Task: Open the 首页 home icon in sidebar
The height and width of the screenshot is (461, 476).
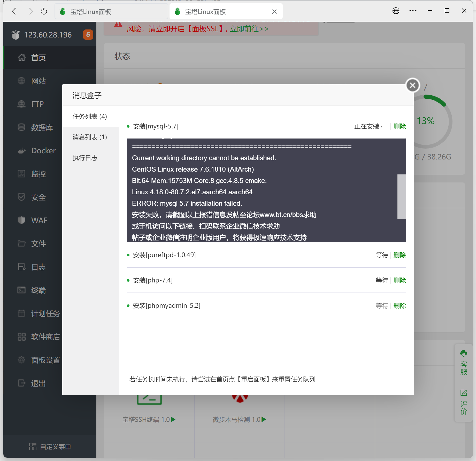Action: tap(22, 58)
